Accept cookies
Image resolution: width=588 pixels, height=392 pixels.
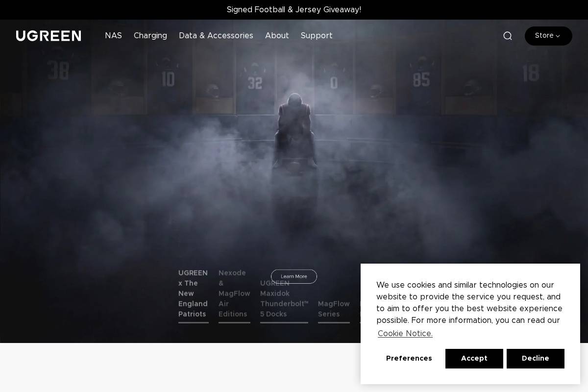click(x=474, y=359)
